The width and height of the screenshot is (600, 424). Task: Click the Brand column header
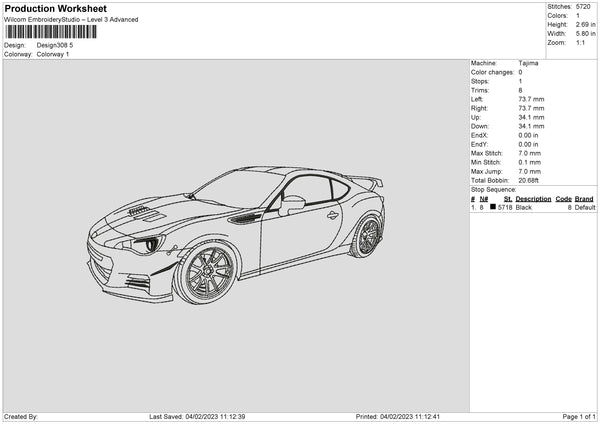pos(586,199)
